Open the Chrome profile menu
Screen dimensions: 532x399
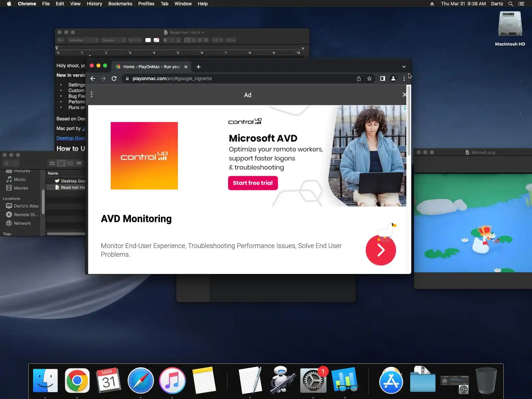(393, 78)
